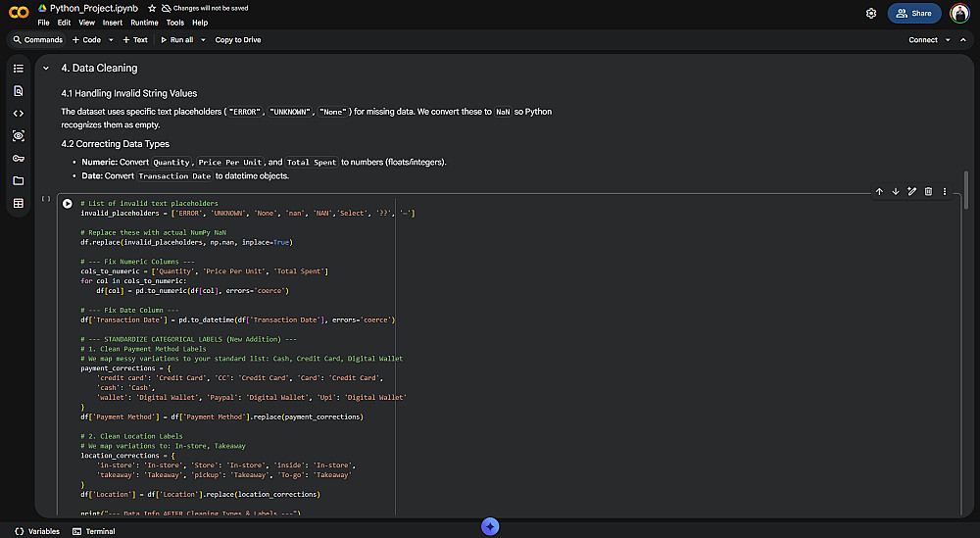Screen dimensions: 980x538
Task: Open the Table of contents sidebar panel
Action: (18, 68)
